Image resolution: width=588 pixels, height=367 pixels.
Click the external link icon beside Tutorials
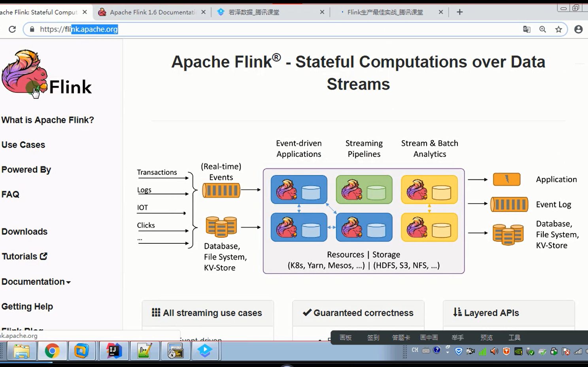tap(43, 256)
